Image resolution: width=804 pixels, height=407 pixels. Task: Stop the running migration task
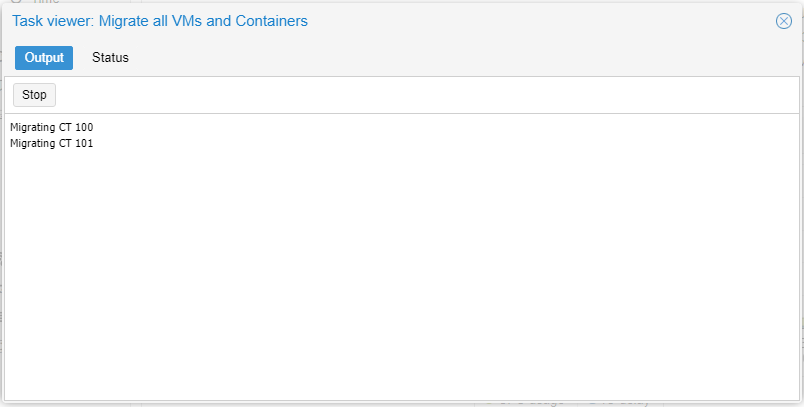coord(34,95)
